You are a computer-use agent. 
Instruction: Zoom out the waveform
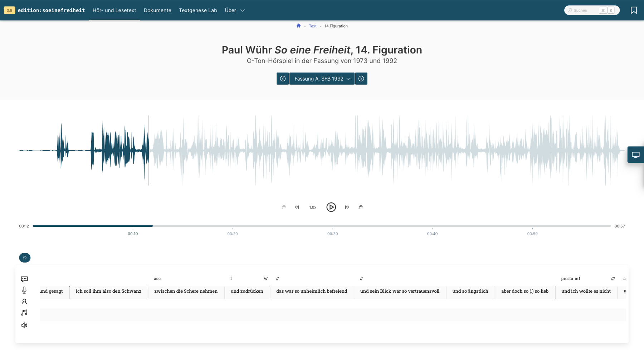[284, 207]
